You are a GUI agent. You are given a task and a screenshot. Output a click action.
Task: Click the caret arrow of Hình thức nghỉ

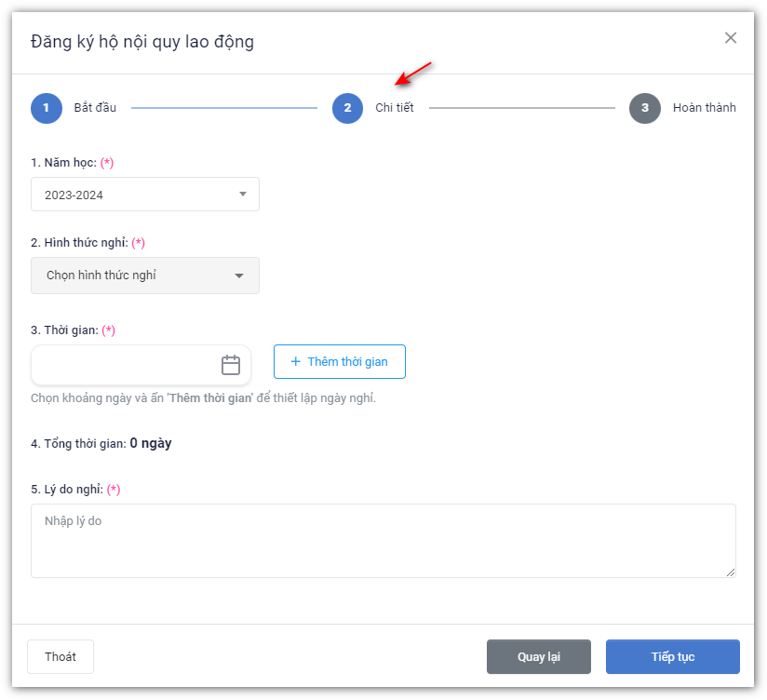pyautogui.click(x=239, y=276)
